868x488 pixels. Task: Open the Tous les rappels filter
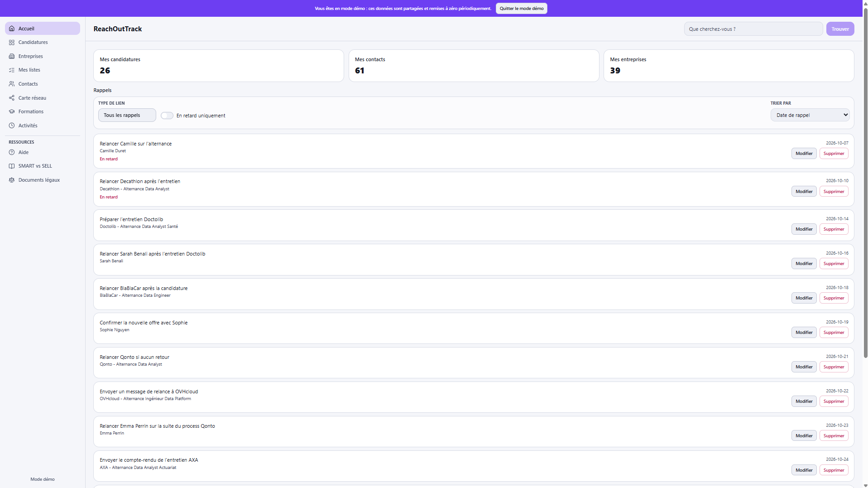(127, 115)
